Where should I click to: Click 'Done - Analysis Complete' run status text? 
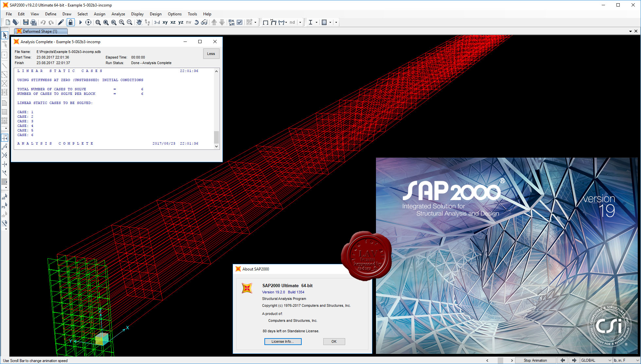pos(151,63)
